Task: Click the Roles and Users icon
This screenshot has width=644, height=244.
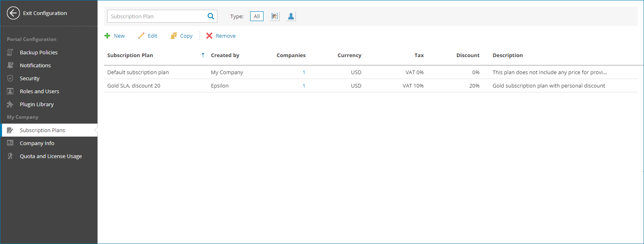Action: pyautogui.click(x=10, y=91)
